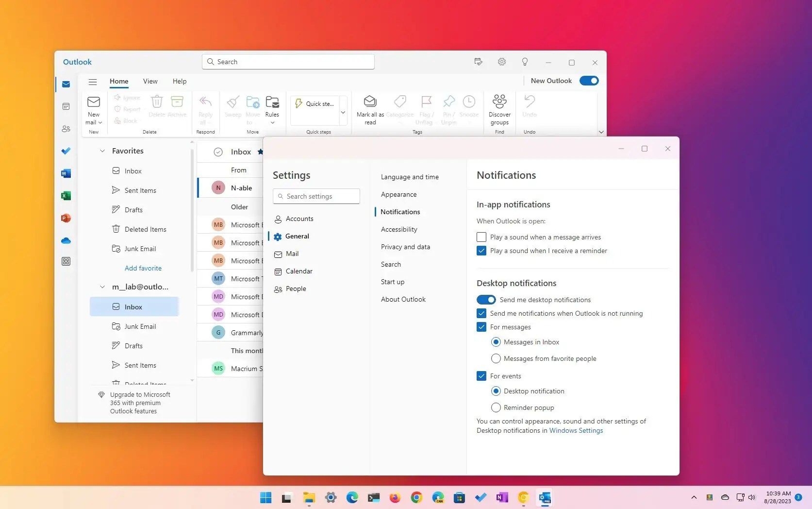This screenshot has width=812, height=509.
Task: Open the Calendar from the left rail
Action: point(66,106)
